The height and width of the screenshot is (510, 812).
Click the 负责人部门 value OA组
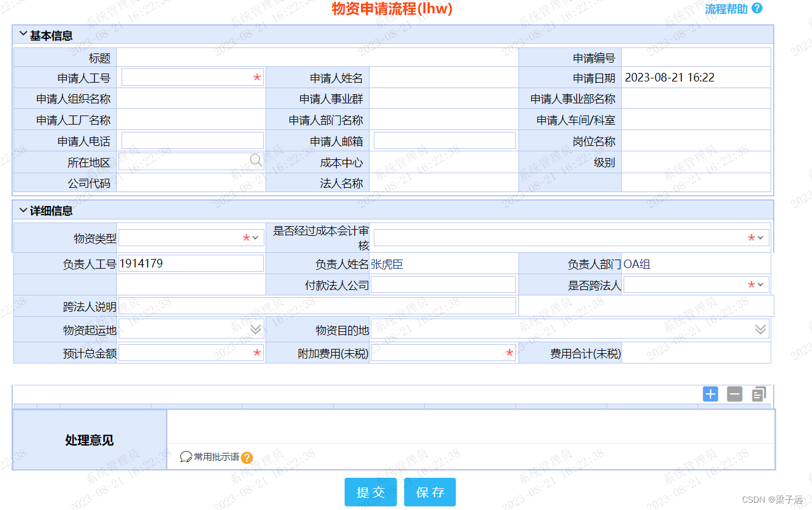[637, 264]
